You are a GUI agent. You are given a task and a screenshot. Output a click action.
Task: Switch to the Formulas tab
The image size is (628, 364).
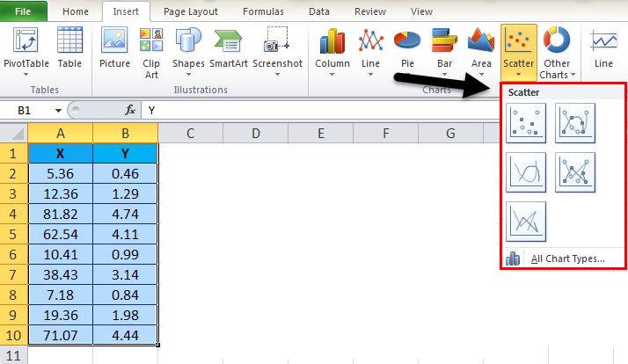(x=263, y=11)
